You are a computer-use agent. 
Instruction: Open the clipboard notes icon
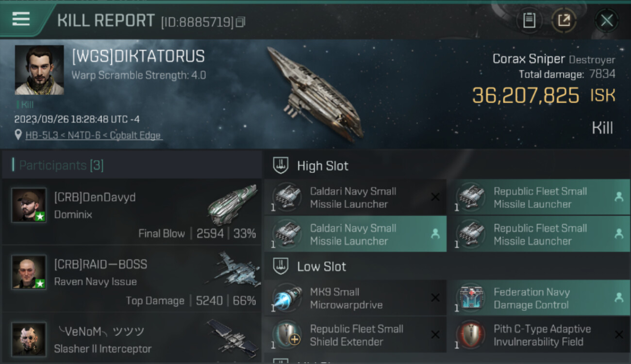coord(529,20)
